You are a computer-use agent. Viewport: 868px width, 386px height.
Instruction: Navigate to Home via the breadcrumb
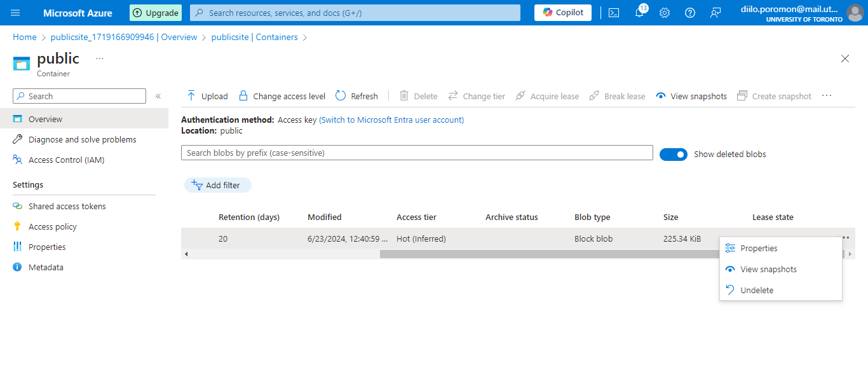[x=24, y=37]
